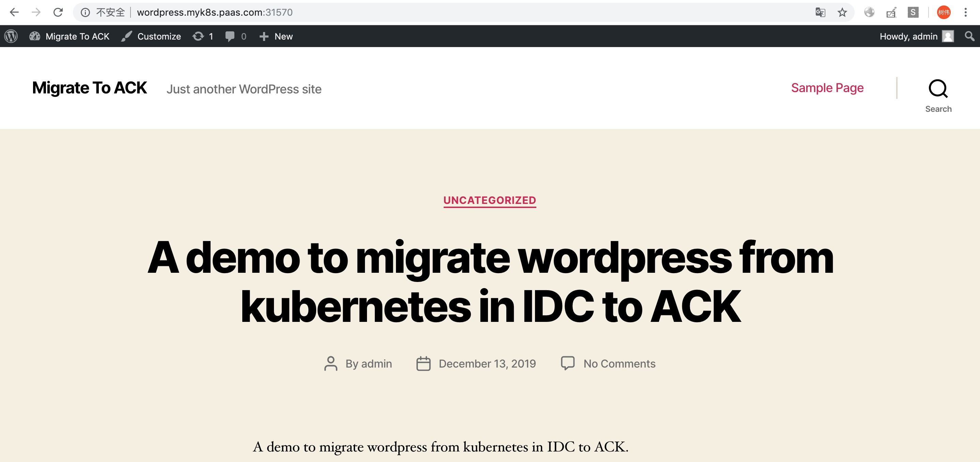The height and width of the screenshot is (462, 980).
Task: Click the tagline Just another WordPress site
Action: 244,89
